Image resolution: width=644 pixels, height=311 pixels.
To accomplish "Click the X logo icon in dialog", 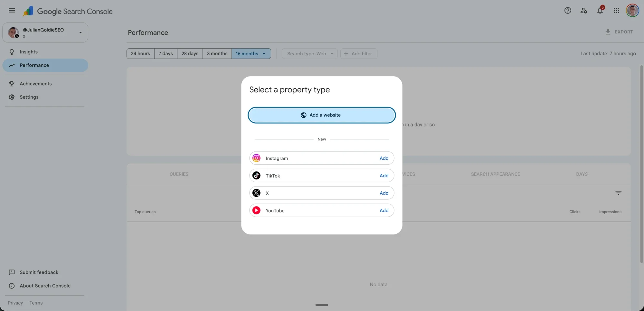I will [256, 193].
